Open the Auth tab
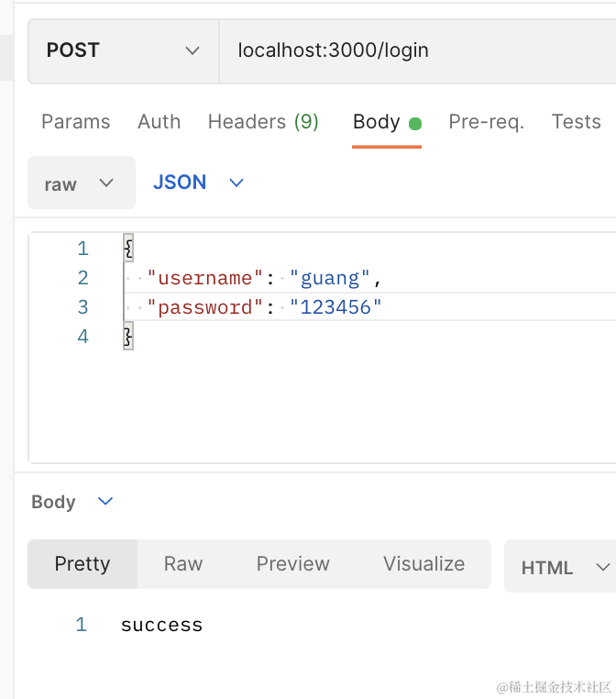The width and height of the screenshot is (616, 699). pos(159,122)
